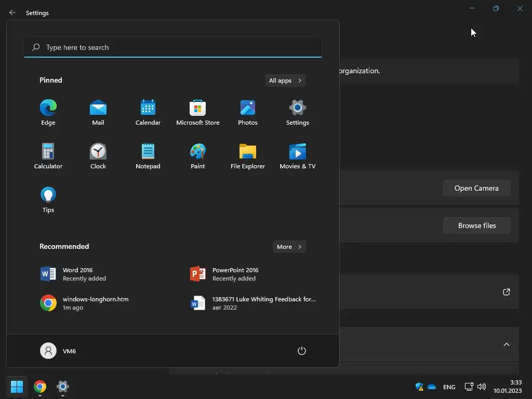Image resolution: width=532 pixels, height=399 pixels.
Task: Open Windows Security tray icon
Action: [x=419, y=387]
